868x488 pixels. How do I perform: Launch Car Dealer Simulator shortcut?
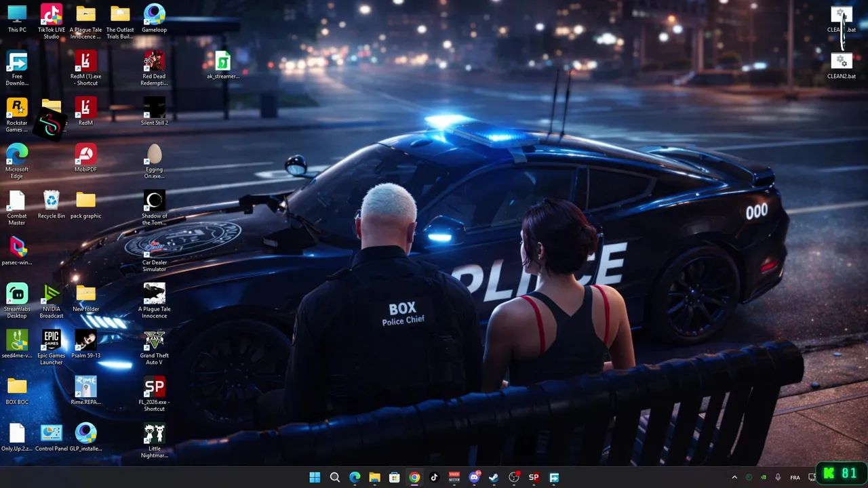coord(154,255)
